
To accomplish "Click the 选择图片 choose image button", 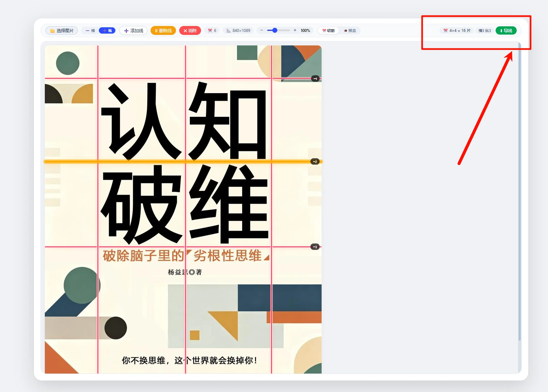I will [x=62, y=31].
